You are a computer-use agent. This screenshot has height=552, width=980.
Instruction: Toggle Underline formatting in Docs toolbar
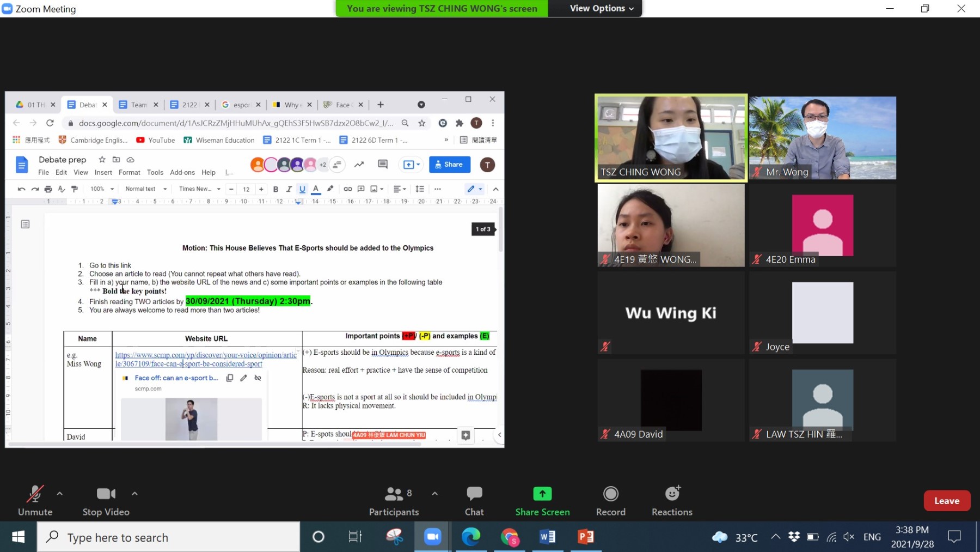(x=303, y=189)
